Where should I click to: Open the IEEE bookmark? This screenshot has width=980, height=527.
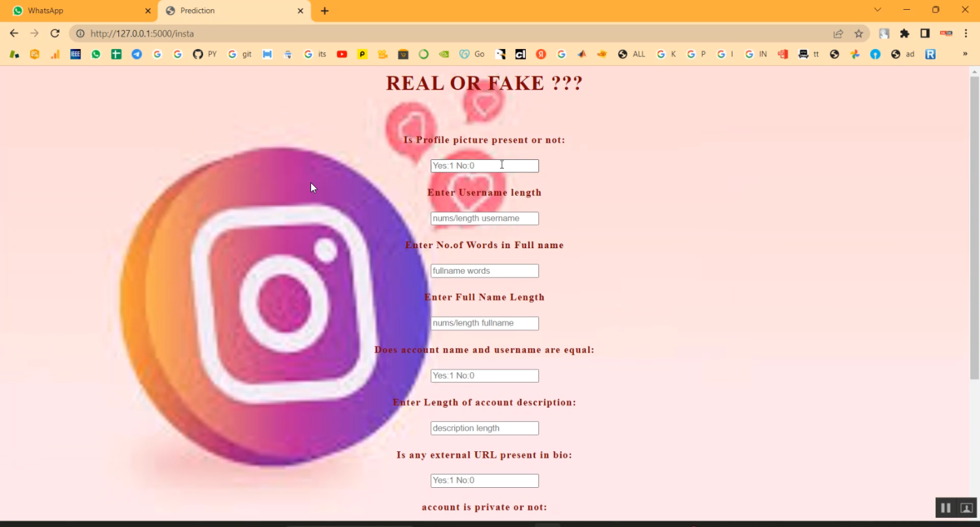[x=76, y=54]
